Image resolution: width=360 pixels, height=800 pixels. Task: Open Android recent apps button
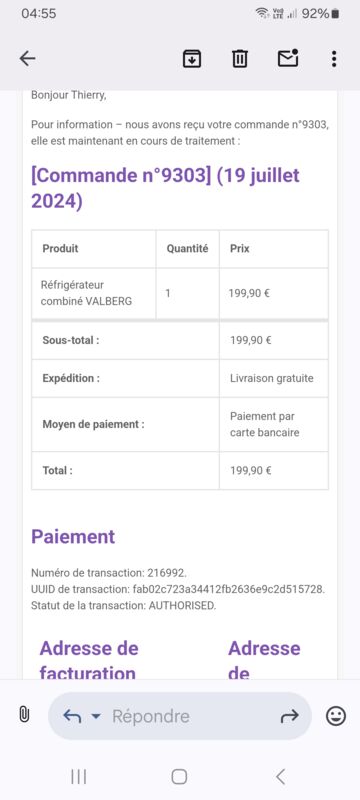(x=79, y=777)
